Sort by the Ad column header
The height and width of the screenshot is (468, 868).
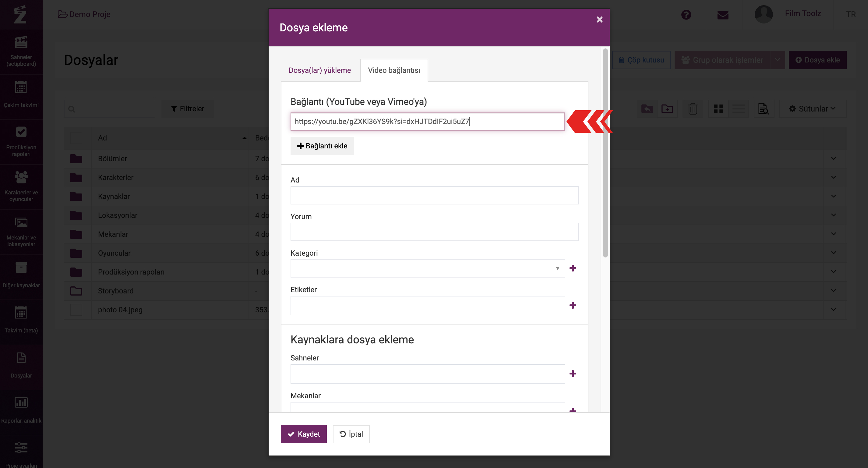pyautogui.click(x=170, y=138)
